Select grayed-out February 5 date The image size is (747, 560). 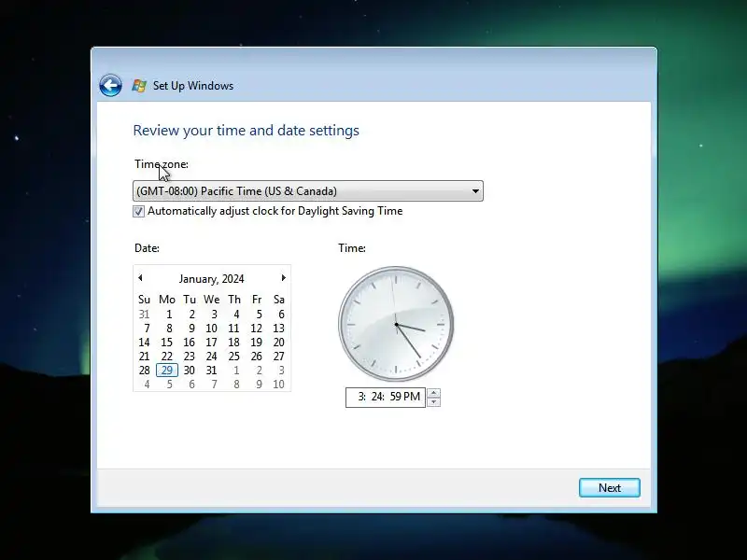169,385
